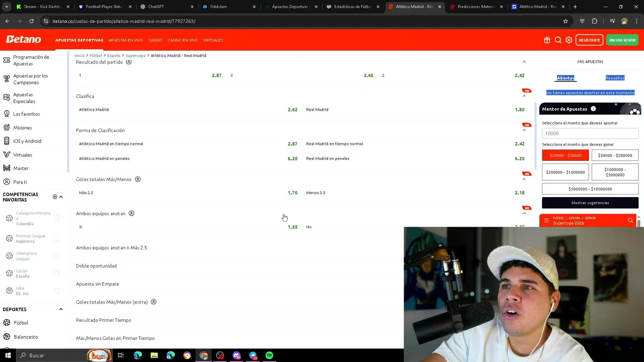Bet on Real Madrid Clasifica at 1.80
Viewport: 644px width, 362px height.
coord(415,110)
